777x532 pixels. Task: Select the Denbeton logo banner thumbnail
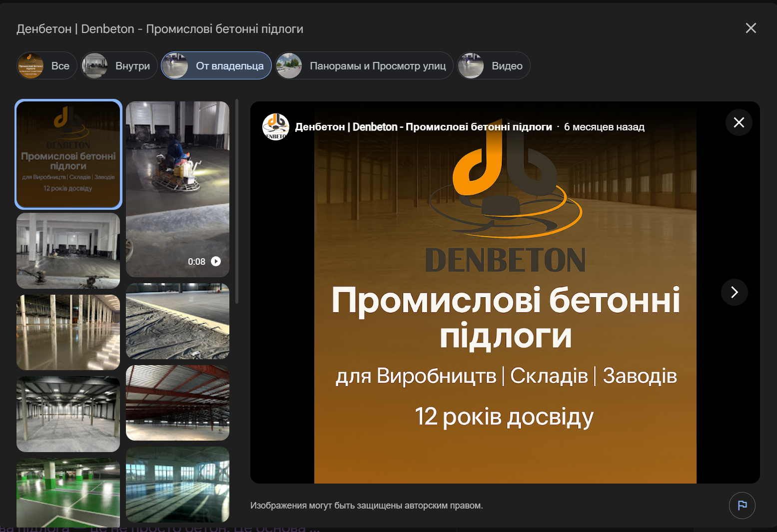click(68, 154)
